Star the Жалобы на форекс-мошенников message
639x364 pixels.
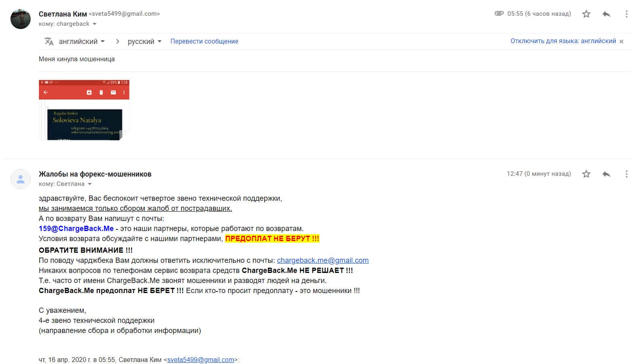tap(586, 174)
